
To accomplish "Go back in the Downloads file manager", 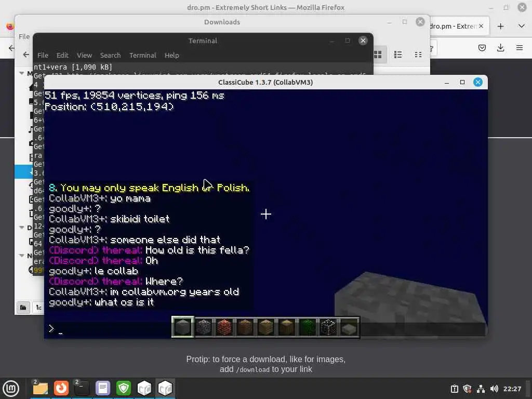I will click(26, 54).
